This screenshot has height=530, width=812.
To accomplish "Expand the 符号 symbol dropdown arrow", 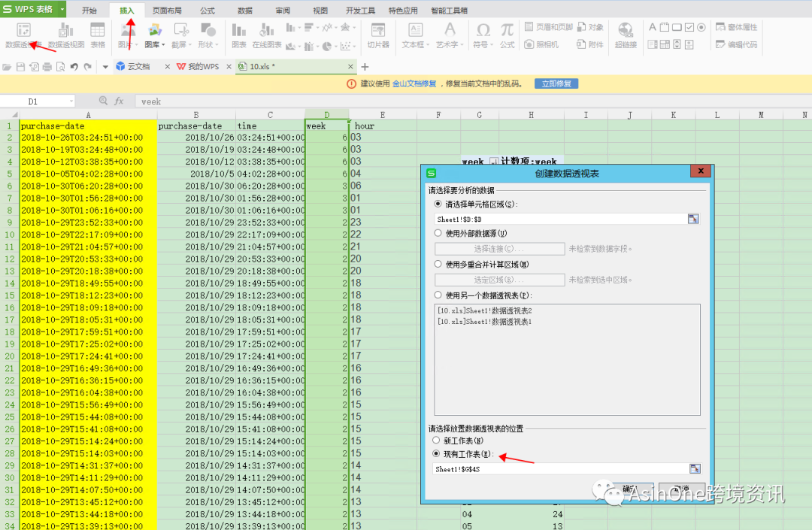I will pyautogui.click(x=492, y=44).
